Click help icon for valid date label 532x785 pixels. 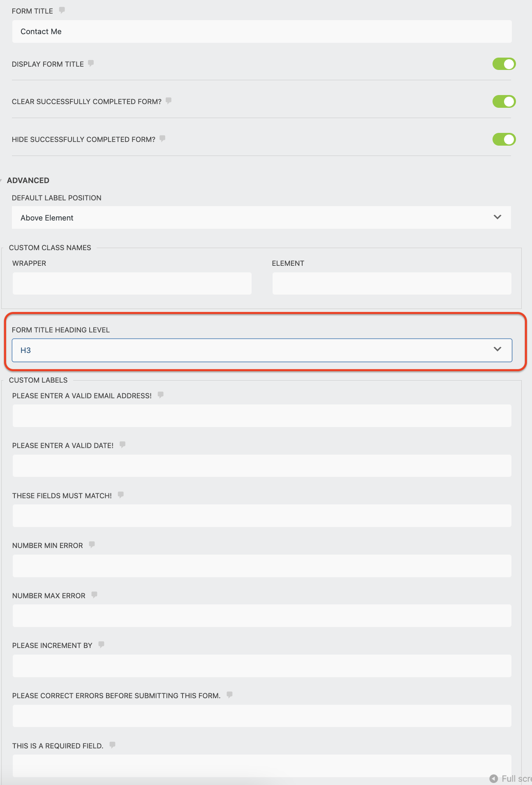point(123,445)
